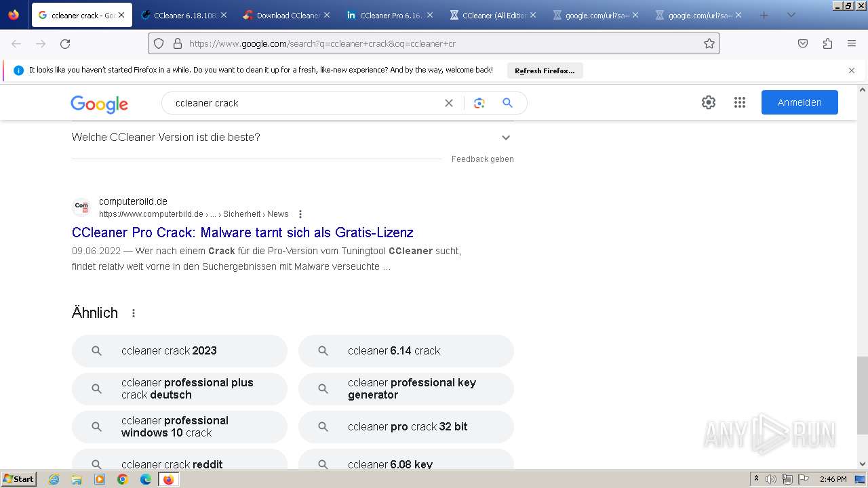Switch to the 'CCleaner Pro 6.16' tab
The width and height of the screenshot is (868, 488).
click(x=389, y=15)
